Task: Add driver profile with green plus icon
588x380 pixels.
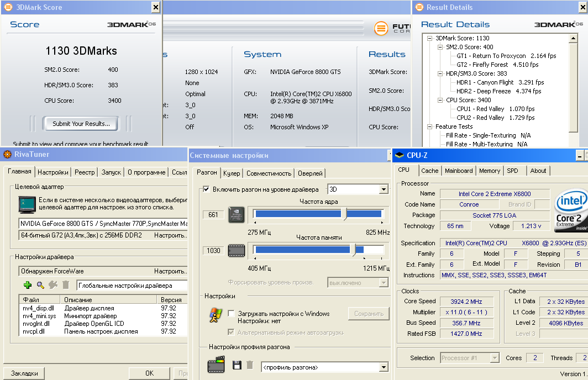Action: click(28, 285)
